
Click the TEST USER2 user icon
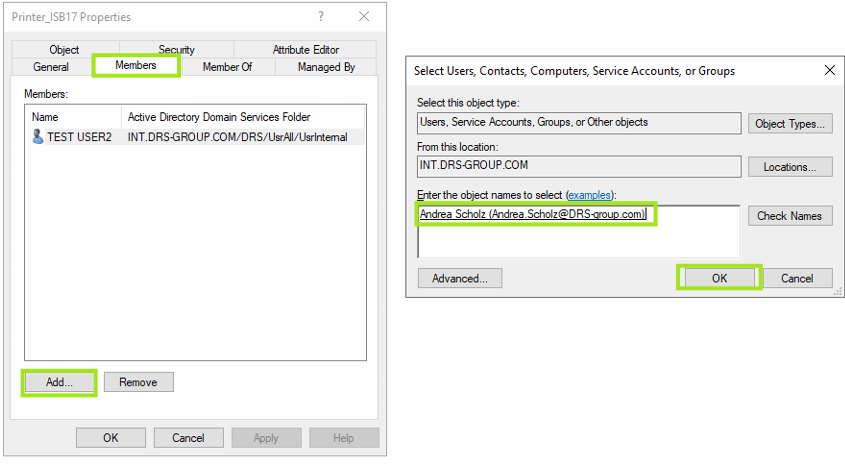[37, 137]
